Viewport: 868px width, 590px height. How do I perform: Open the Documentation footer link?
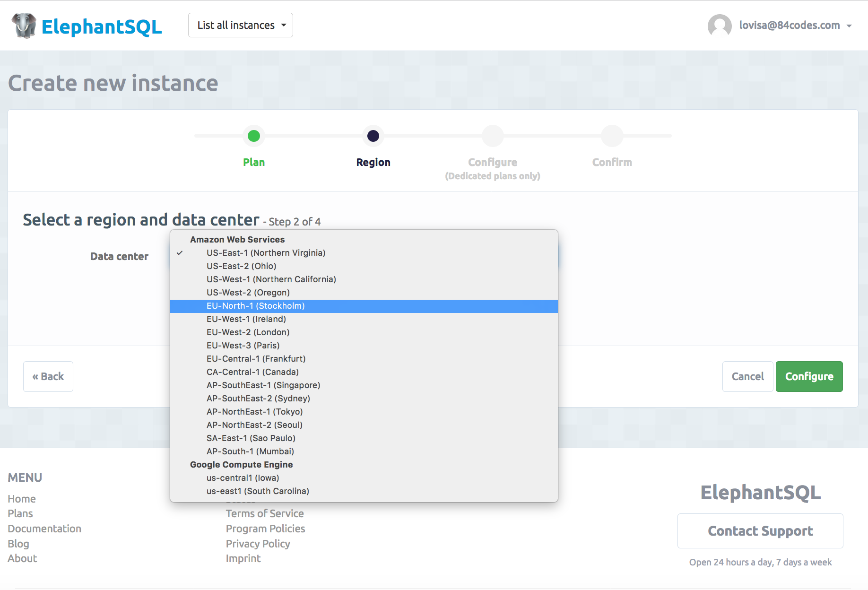44,529
